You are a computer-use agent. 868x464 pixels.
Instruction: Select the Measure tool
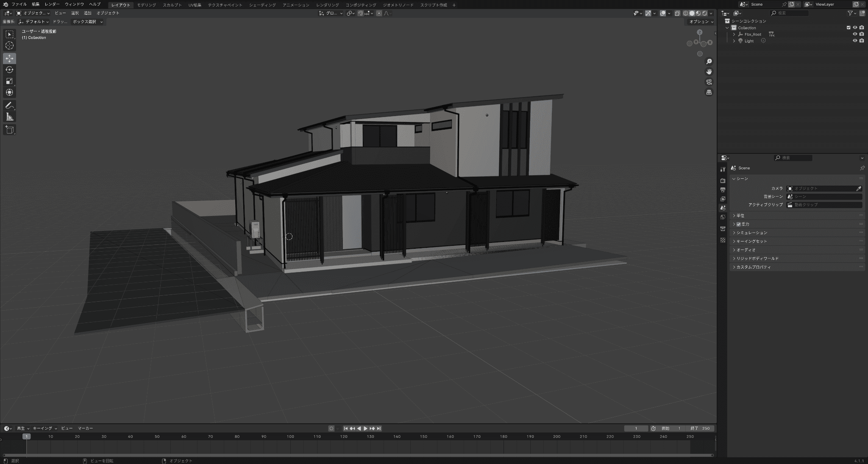click(9, 117)
